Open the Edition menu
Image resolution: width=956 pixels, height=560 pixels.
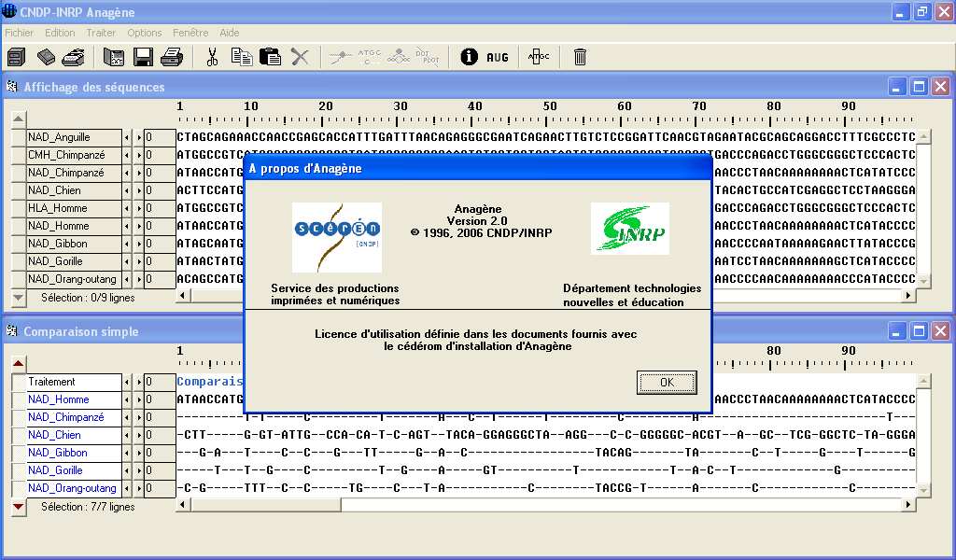[60, 33]
